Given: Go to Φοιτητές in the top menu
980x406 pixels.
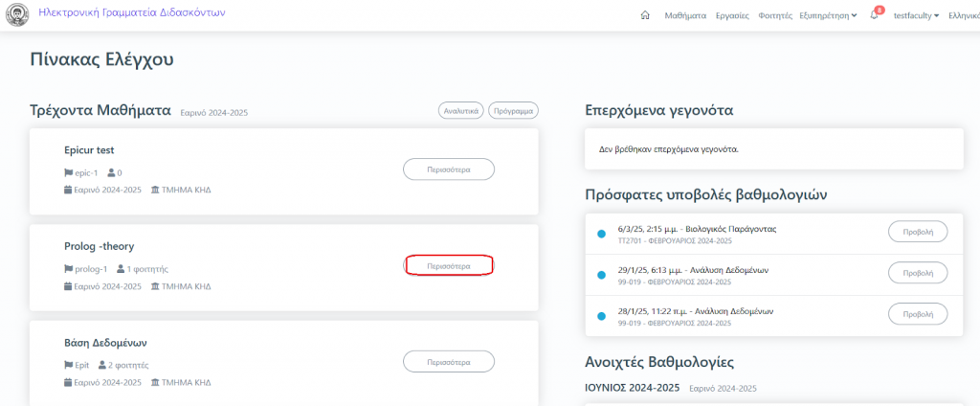Looking at the screenshot, I should click(x=775, y=15).
